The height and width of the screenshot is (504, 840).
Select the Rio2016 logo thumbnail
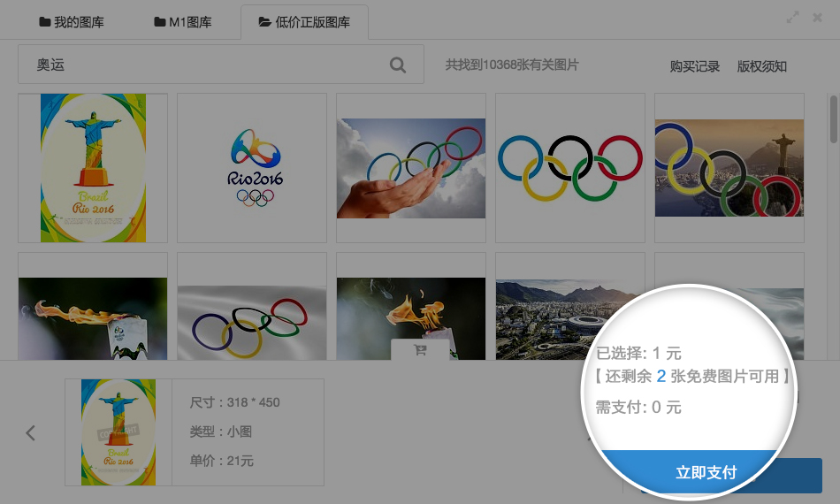point(252,168)
